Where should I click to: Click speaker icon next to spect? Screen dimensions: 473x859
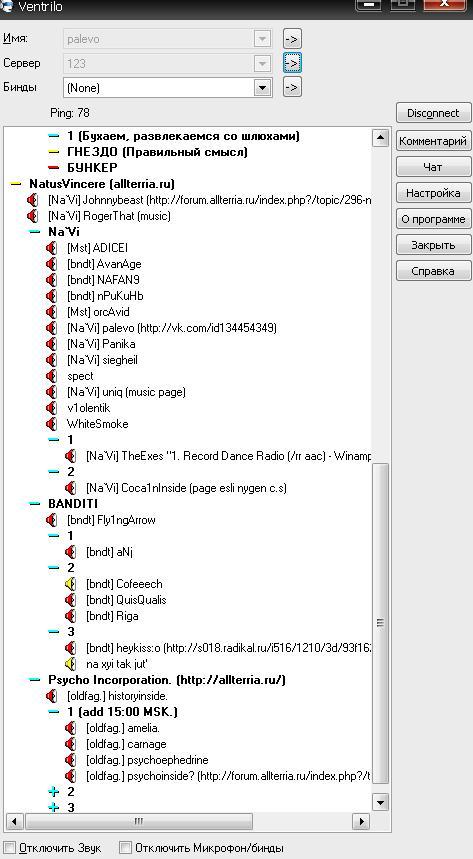coord(52,376)
